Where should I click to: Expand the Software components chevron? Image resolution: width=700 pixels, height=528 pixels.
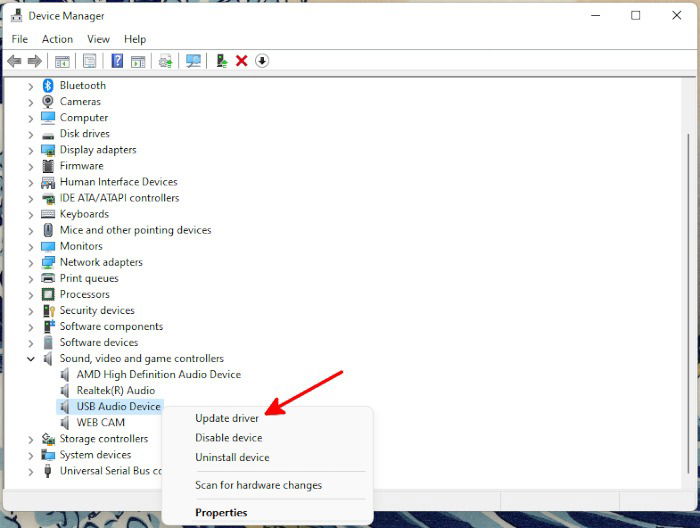(30, 327)
